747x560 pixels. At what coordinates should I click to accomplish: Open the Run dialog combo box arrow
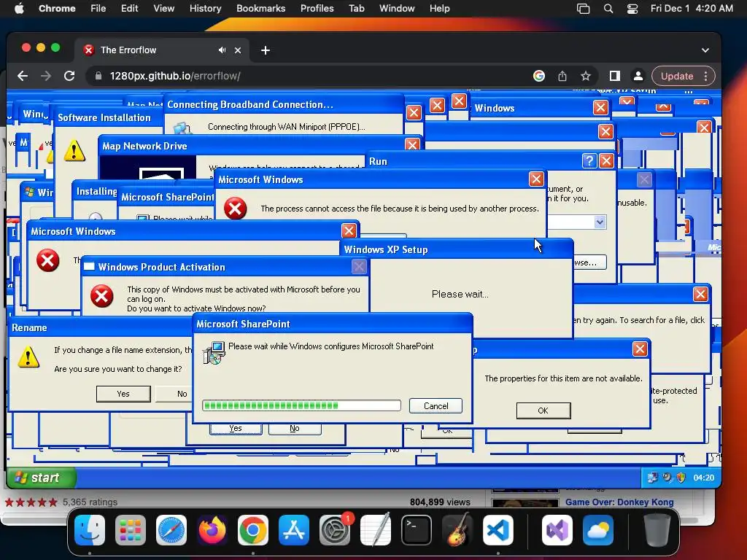point(600,222)
